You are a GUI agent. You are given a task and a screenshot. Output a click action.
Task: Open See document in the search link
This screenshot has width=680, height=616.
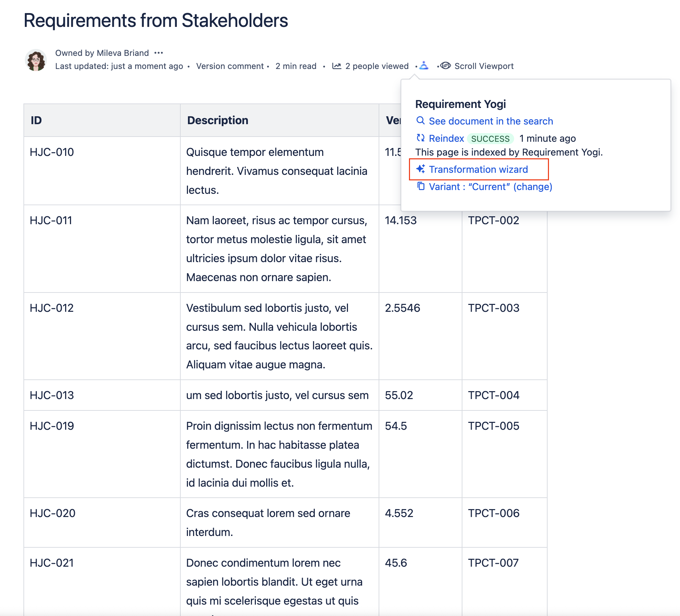pos(491,121)
